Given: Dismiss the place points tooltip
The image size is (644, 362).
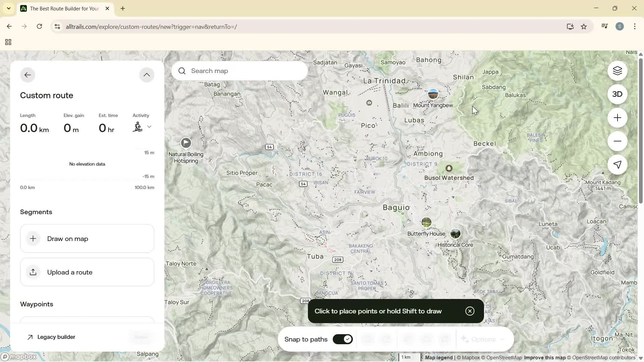Looking at the screenshot, I should click(470, 311).
